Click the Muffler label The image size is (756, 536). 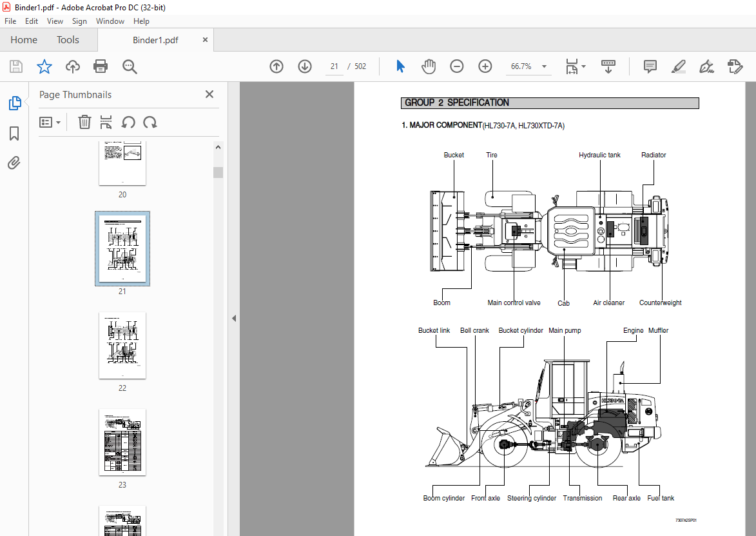click(x=658, y=330)
